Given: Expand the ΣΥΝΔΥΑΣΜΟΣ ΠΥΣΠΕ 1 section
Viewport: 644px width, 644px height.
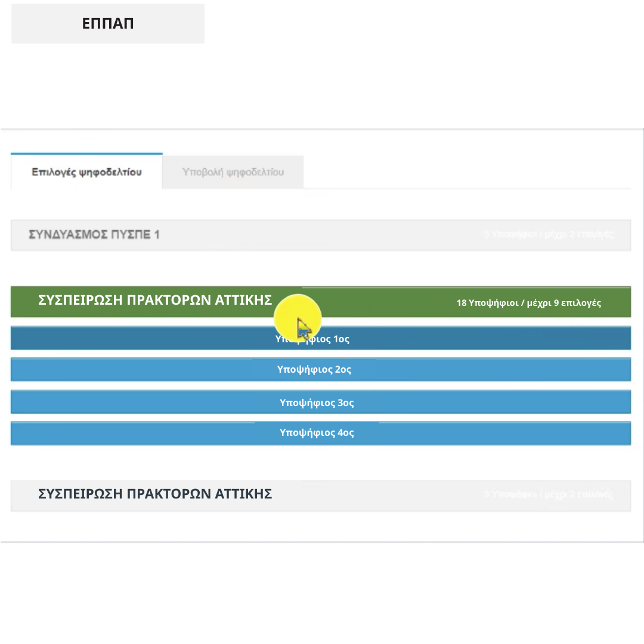Looking at the screenshot, I should [x=94, y=235].
